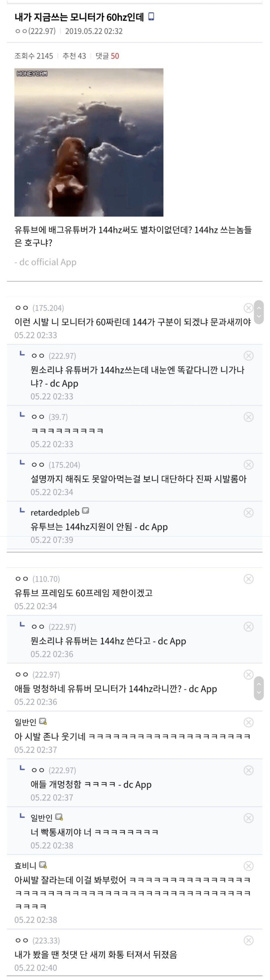Screen dimensions: 270x980
Task: Open the HONEYCAM dog GIF image
Action: [x=89, y=142]
